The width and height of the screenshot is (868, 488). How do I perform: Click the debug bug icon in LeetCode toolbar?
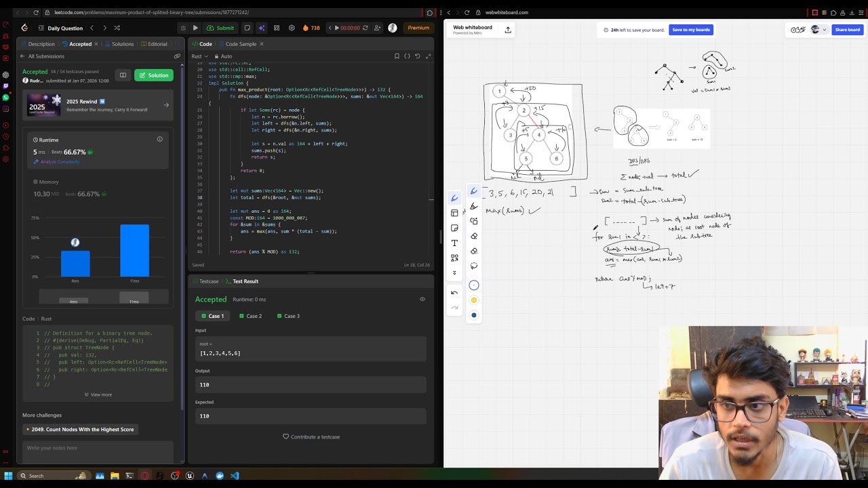coord(182,28)
